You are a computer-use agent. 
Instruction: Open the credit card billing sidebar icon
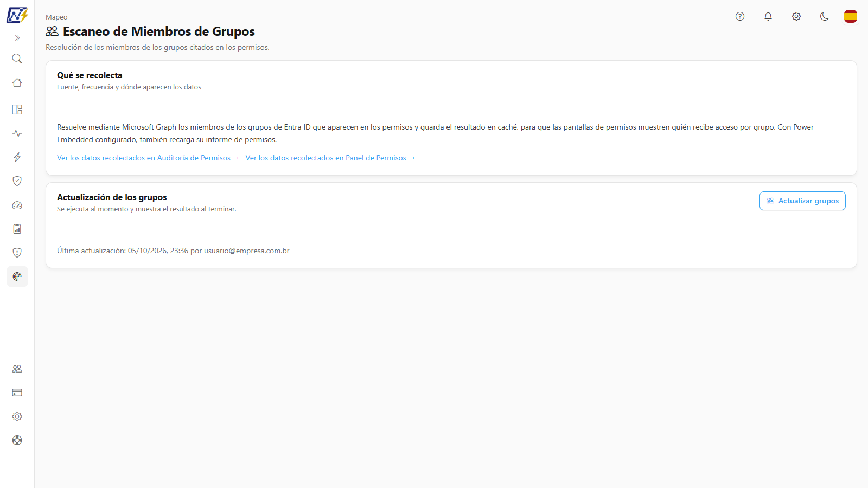pos(17,393)
